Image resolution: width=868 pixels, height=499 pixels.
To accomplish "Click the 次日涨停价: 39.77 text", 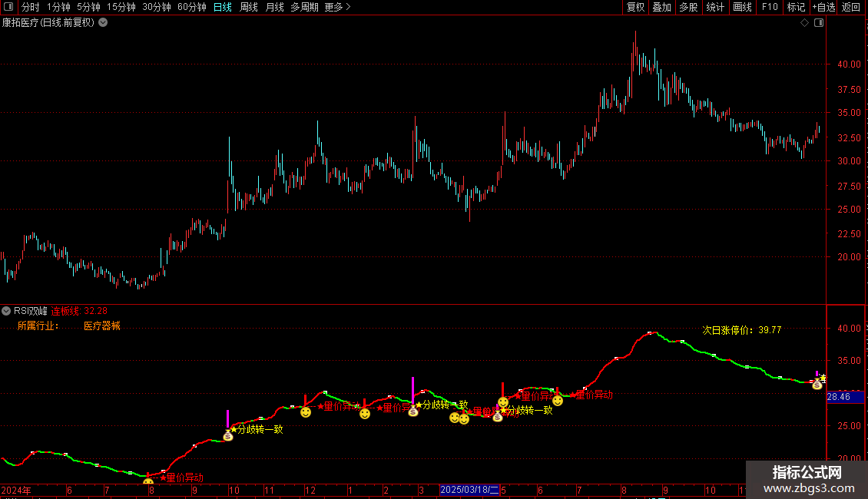I will [742, 329].
